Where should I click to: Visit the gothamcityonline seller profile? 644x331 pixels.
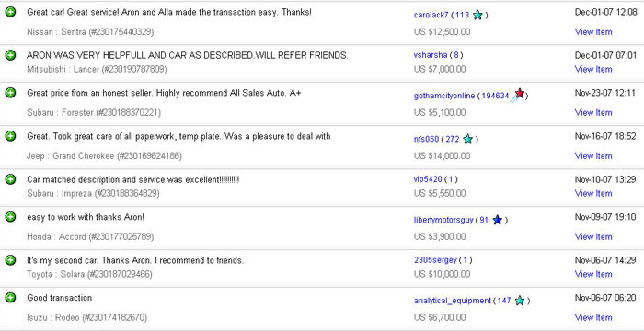(x=444, y=97)
